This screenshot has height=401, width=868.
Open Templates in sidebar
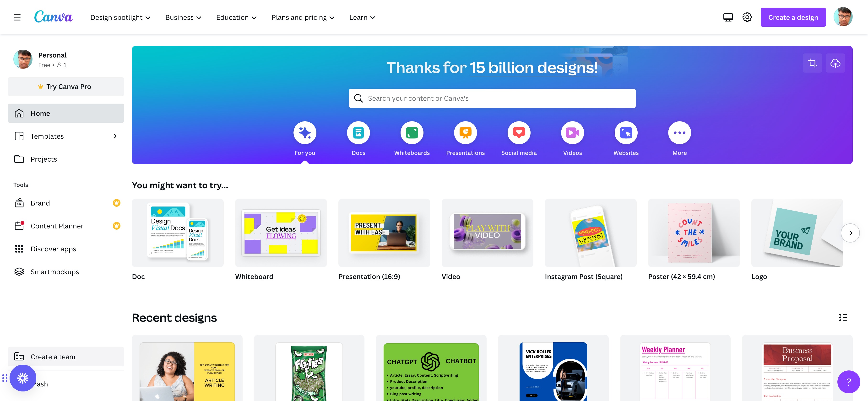pyautogui.click(x=66, y=136)
